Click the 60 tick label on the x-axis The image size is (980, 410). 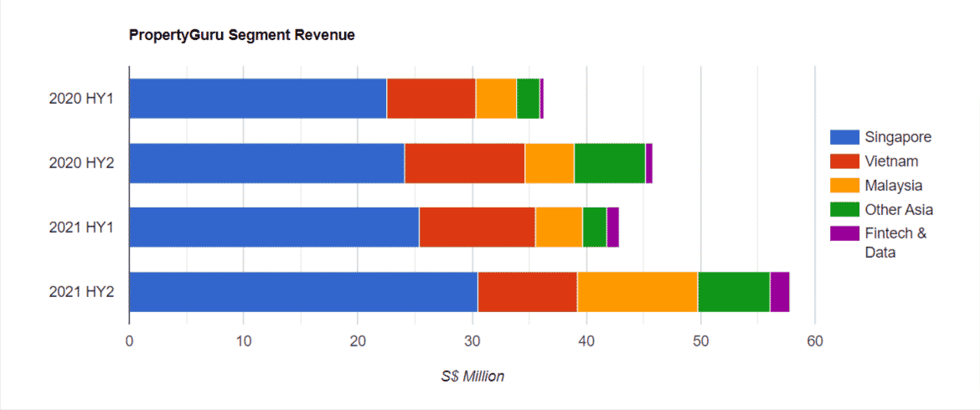tap(815, 341)
